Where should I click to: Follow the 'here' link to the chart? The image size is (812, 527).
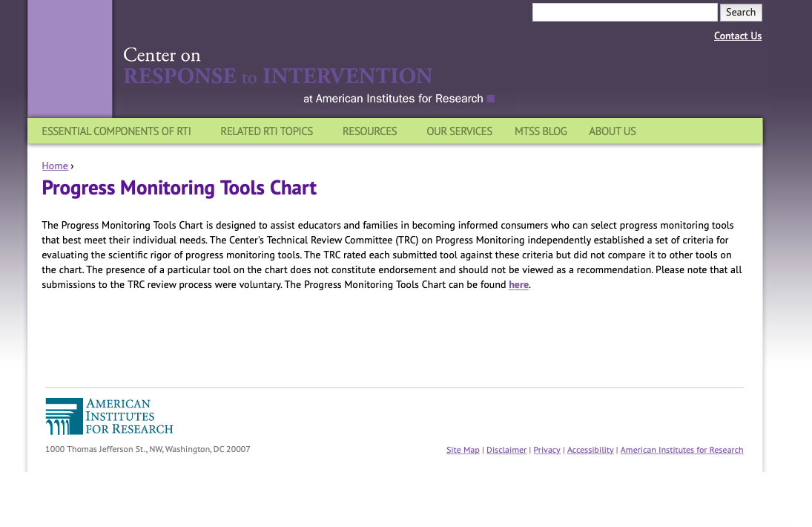click(518, 285)
